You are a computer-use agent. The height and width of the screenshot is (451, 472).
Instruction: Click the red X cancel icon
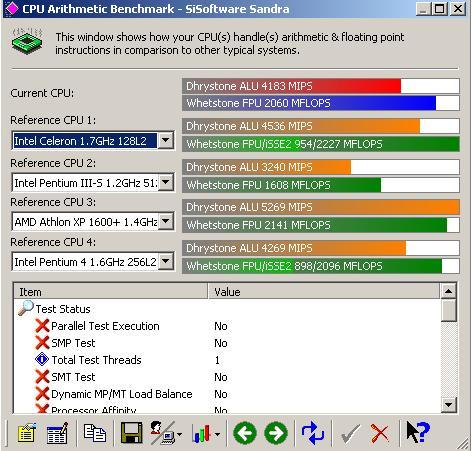(380, 433)
